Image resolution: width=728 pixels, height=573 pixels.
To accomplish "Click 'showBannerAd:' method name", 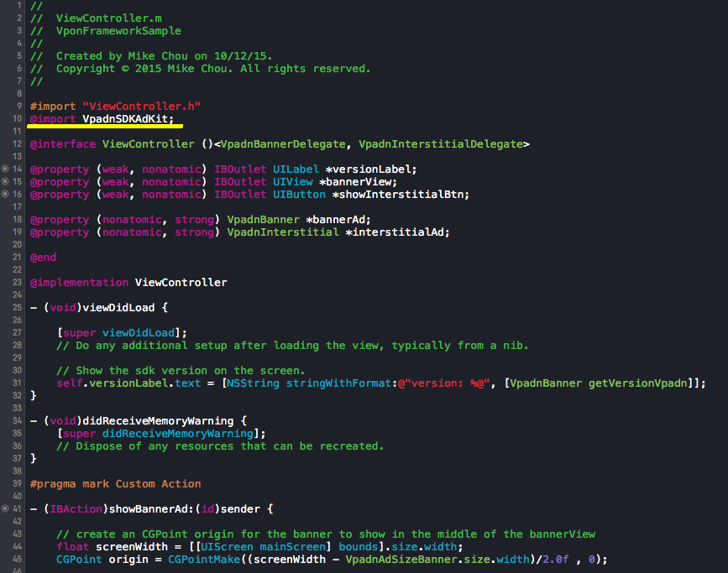I will 152,509.
